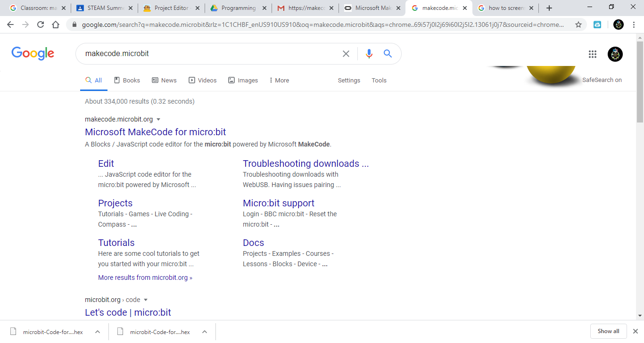The width and height of the screenshot is (644, 343).
Task: Open the search Tools options
Action: click(x=379, y=81)
